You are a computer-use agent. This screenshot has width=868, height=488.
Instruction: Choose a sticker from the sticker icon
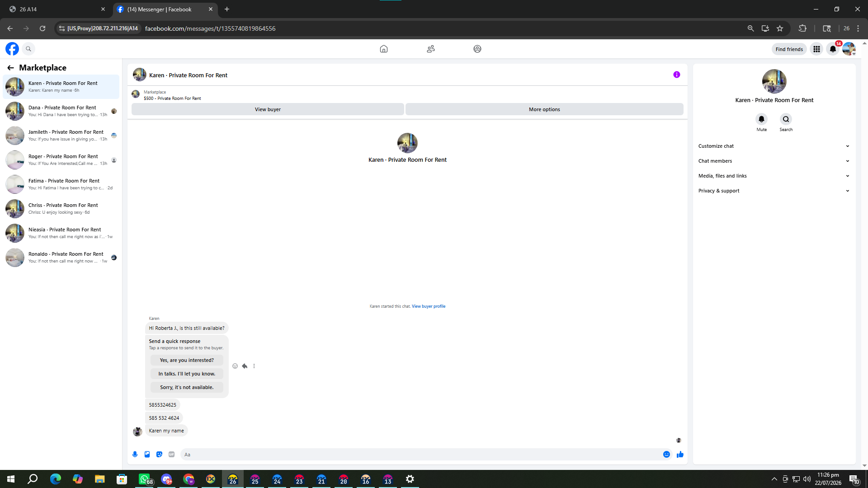(x=160, y=455)
